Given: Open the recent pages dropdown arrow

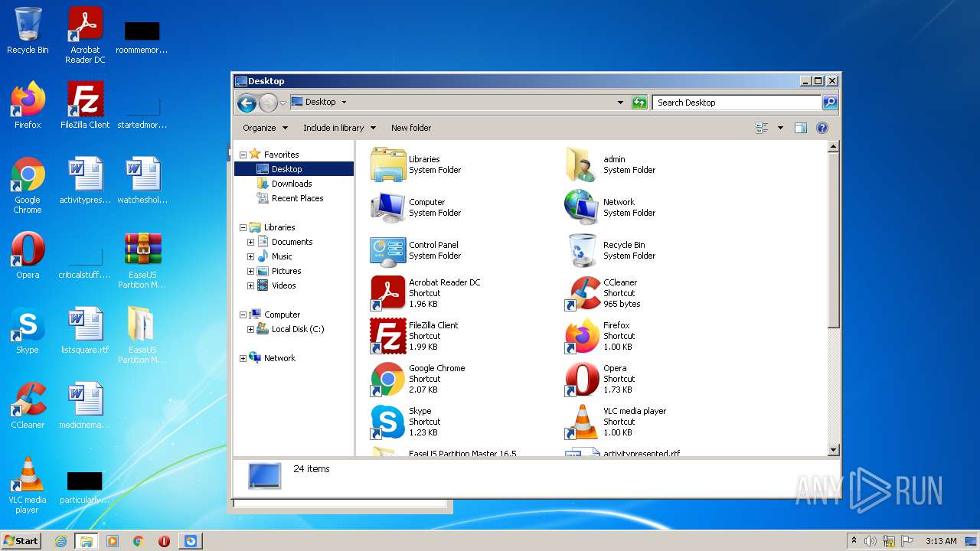Looking at the screenshot, I should coord(283,103).
